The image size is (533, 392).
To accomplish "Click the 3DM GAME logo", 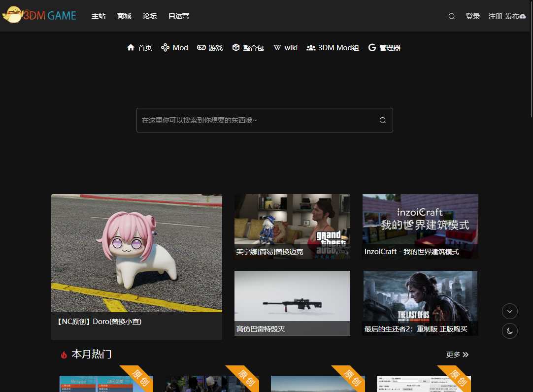I will point(39,15).
